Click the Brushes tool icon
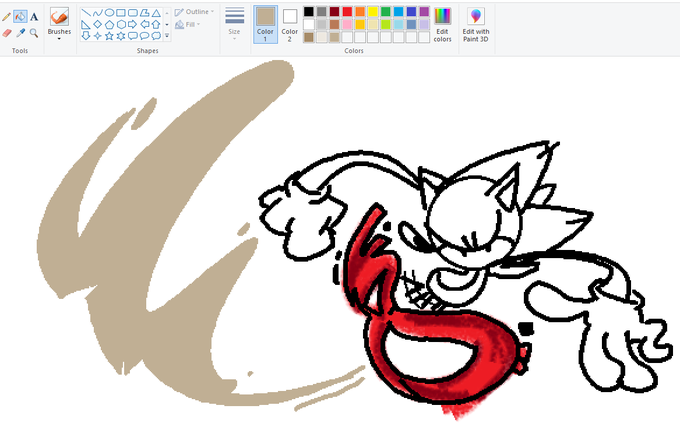 tap(59, 16)
